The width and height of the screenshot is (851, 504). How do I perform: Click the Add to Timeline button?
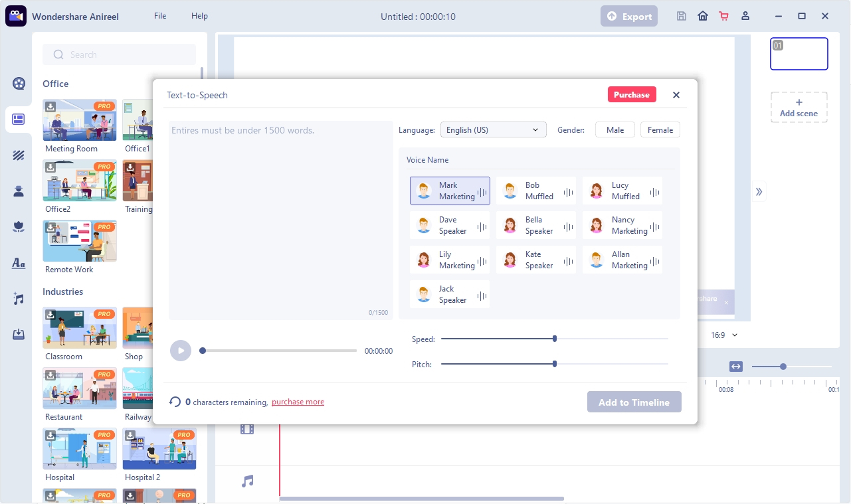[634, 402]
